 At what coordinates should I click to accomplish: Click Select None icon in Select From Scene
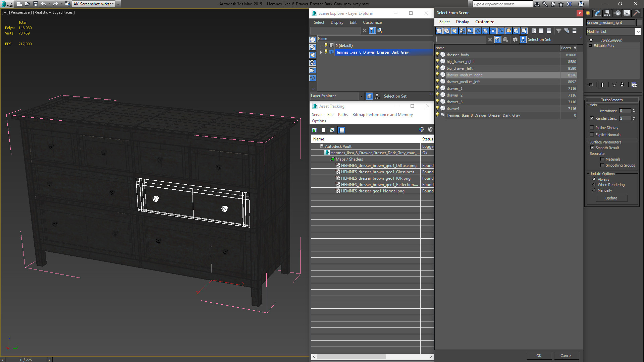541,31
